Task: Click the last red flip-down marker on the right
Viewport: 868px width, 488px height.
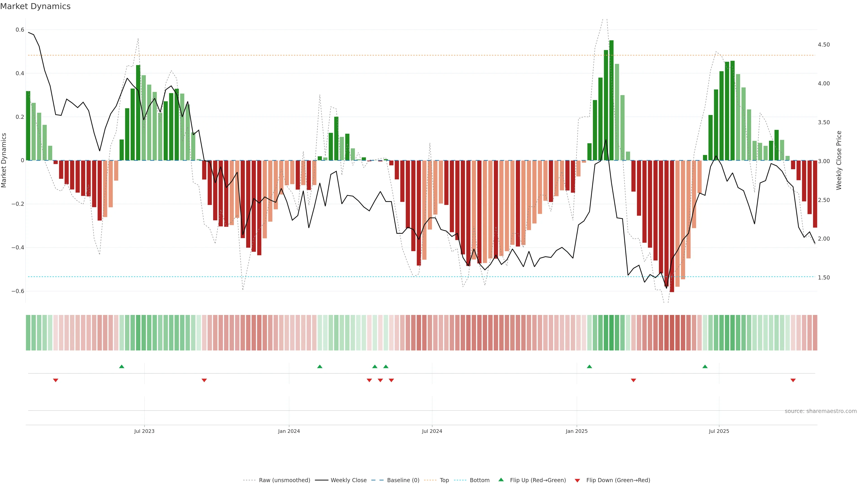Action: [793, 380]
